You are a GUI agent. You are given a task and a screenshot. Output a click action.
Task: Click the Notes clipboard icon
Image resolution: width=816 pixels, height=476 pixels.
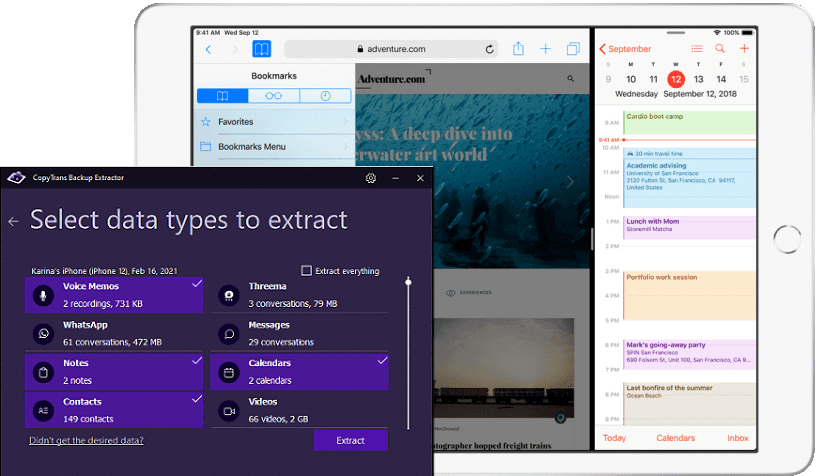coord(43,372)
